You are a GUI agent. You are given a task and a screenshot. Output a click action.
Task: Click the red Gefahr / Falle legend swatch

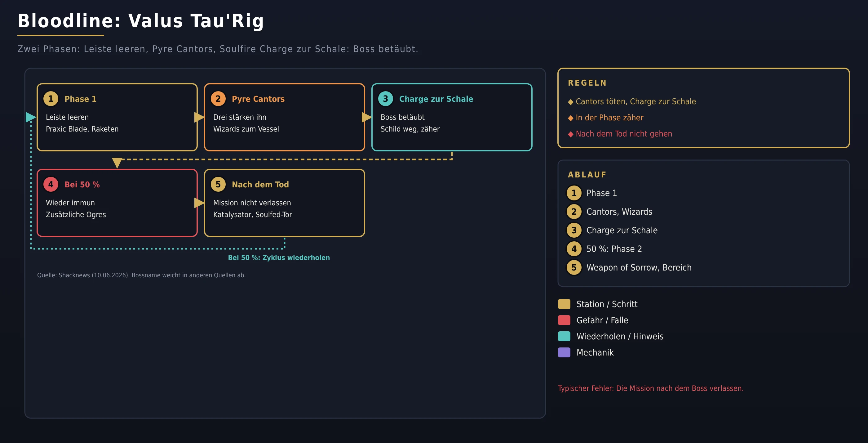[564, 320]
